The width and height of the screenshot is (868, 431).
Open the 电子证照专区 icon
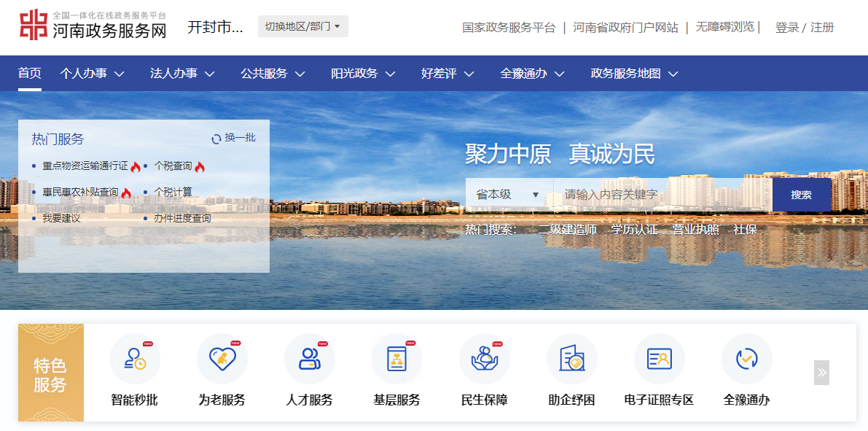click(660, 359)
